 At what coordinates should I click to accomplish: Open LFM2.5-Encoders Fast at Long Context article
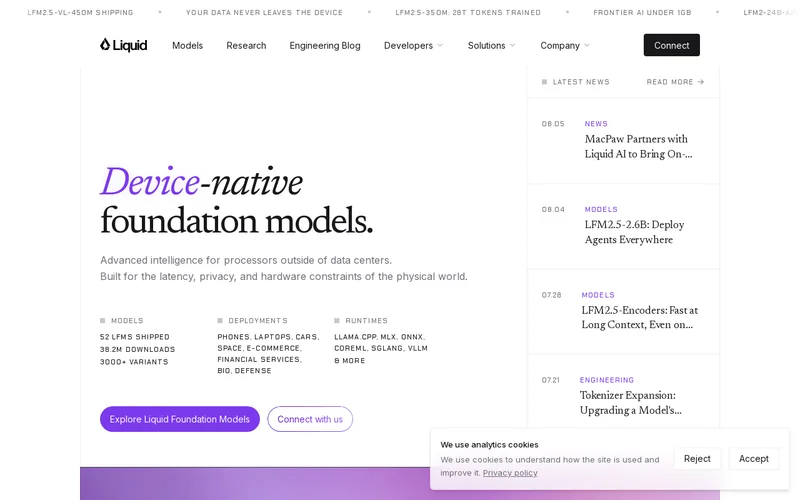tap(639, 317)
